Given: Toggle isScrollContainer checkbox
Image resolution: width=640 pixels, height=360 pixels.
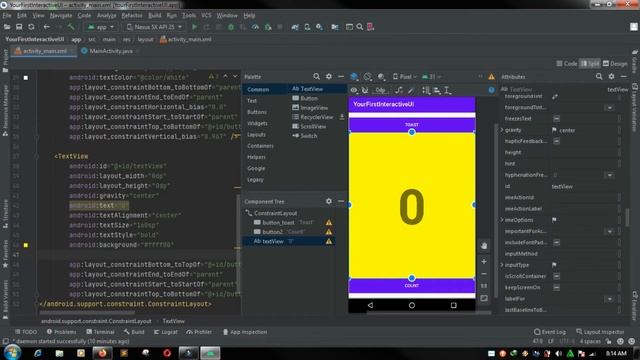Looking at the screenshot, I should (556, 276).
